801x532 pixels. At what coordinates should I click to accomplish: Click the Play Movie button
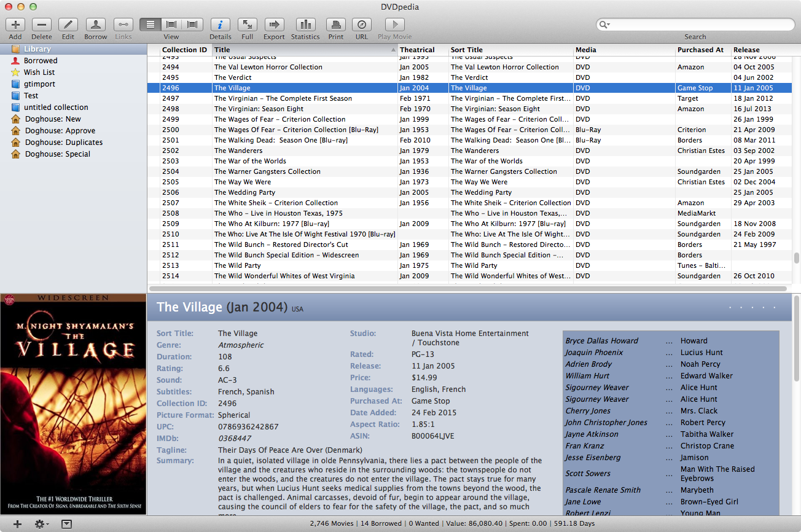394,25
